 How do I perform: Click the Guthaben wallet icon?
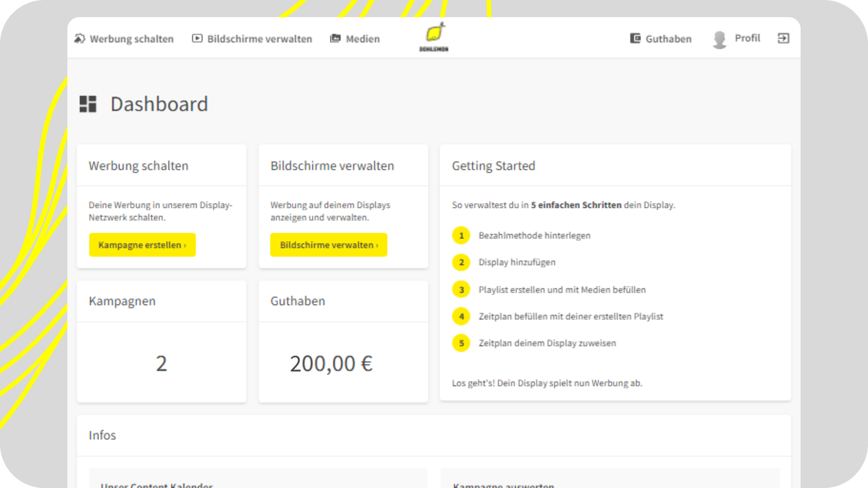click(635, 38)
